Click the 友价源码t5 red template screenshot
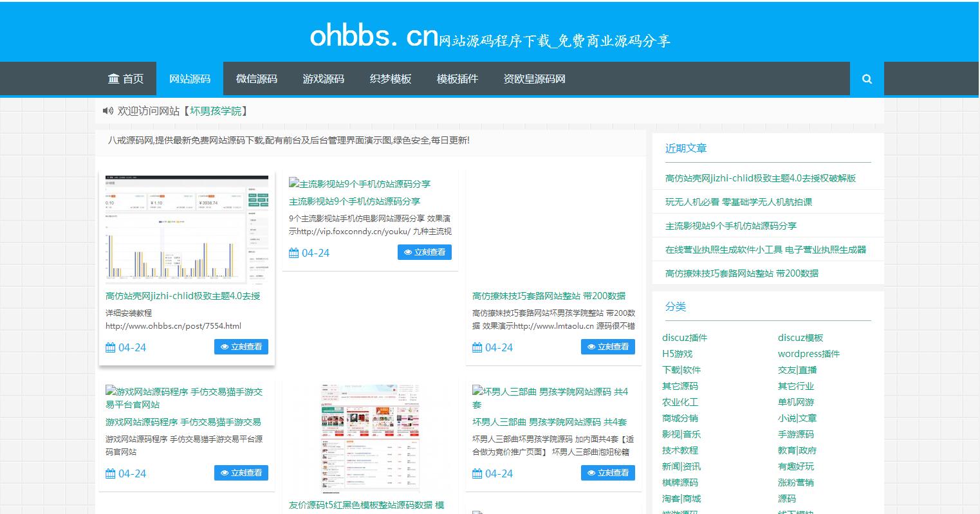The width and height of the screenshot is (980, 514). click(370, 438)
